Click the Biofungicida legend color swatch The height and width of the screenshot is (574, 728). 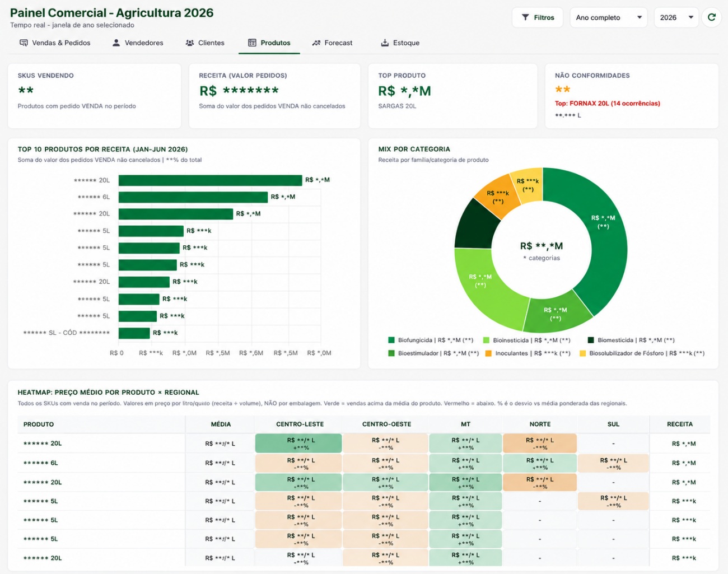pos(391,340)
